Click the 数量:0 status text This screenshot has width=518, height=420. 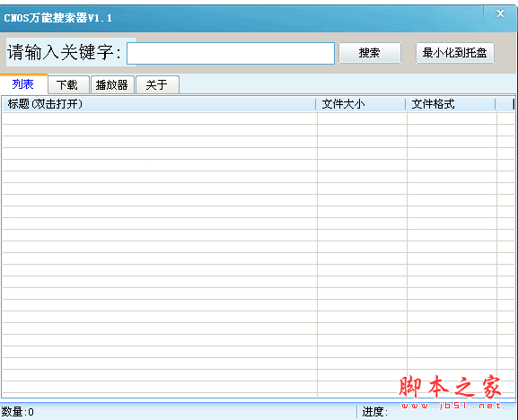(x=18, y=412)
